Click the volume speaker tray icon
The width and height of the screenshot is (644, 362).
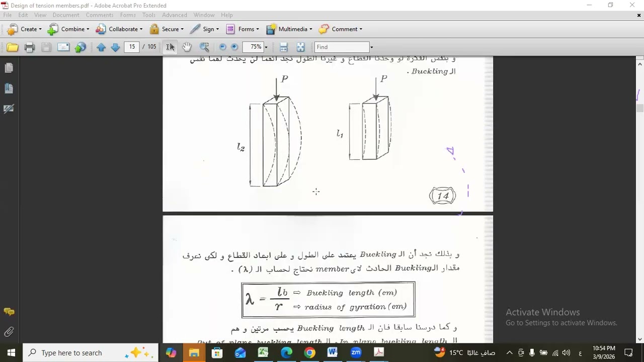pos(566,352)
